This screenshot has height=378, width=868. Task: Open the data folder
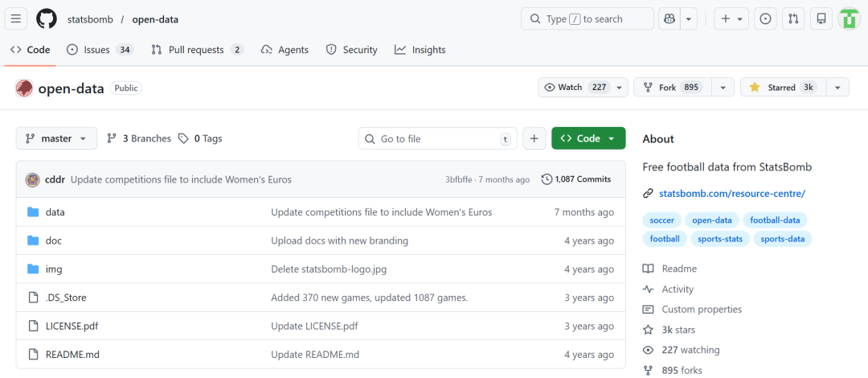coord(55,212)
